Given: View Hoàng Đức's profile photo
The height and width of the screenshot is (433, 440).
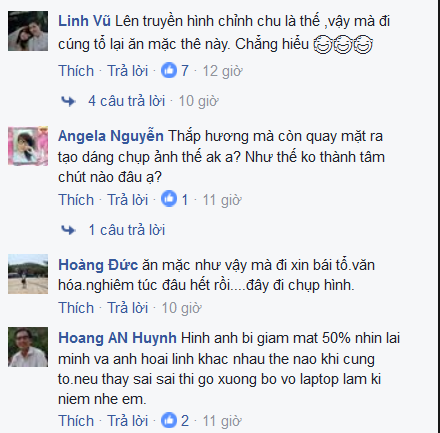Looking at the screenshot, I should point(28,274).
